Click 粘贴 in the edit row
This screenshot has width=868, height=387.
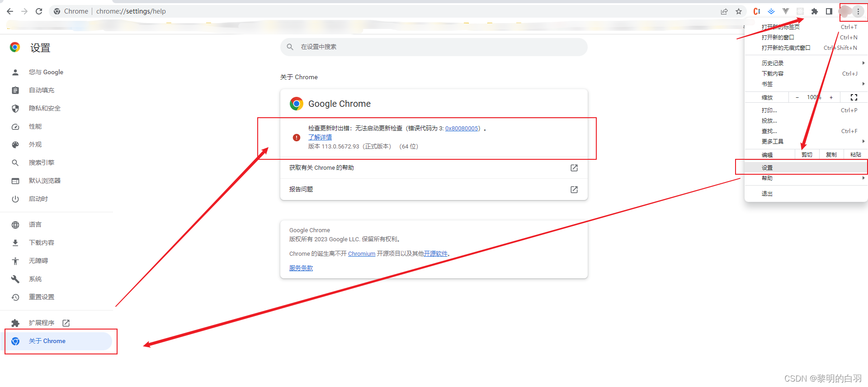[856, 155]
